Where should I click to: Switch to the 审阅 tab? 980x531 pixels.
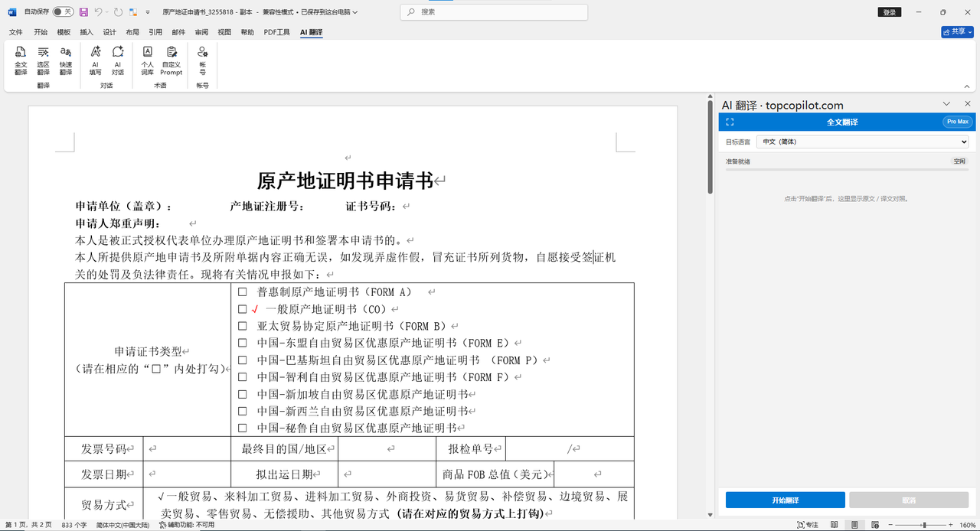201,32
